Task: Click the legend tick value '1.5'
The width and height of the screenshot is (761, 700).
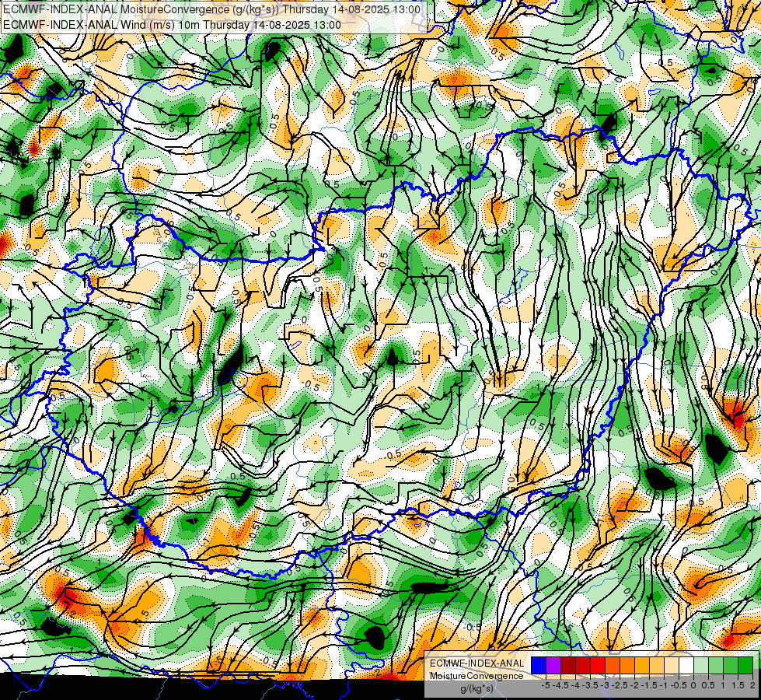Action: (x=738, y=685)
